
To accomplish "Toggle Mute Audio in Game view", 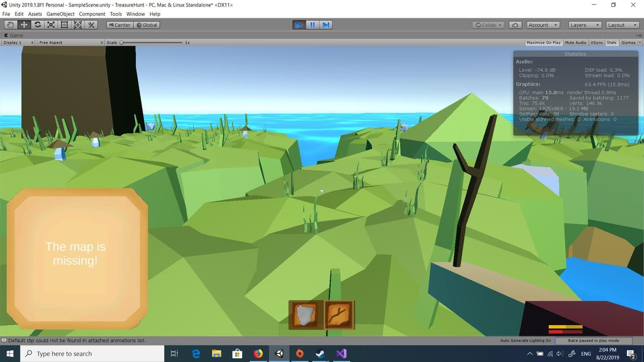I will [x=576, y=43].
